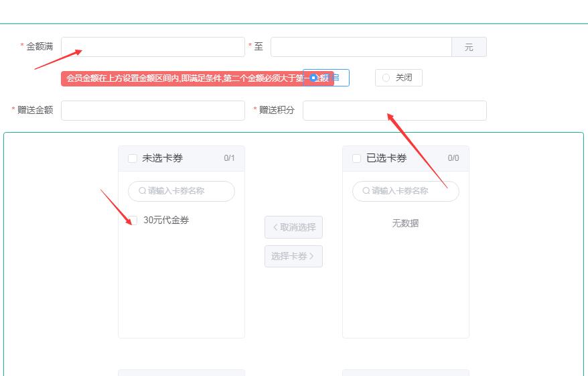The width and height of the screenshot is (588, 376).
Task: Focus the 赠送积分 input field
Action: pyautogui.click(x=394, y=111)
